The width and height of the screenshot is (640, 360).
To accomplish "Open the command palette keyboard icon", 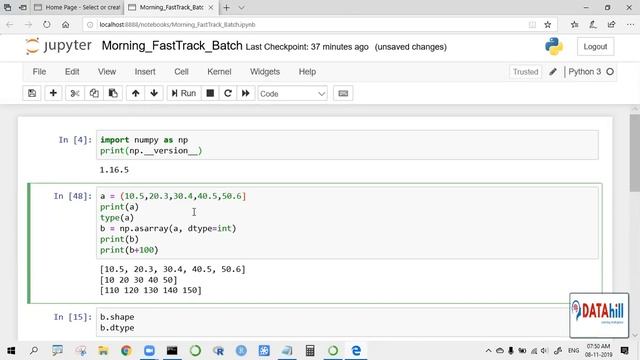I will click(x=343, y=93).
